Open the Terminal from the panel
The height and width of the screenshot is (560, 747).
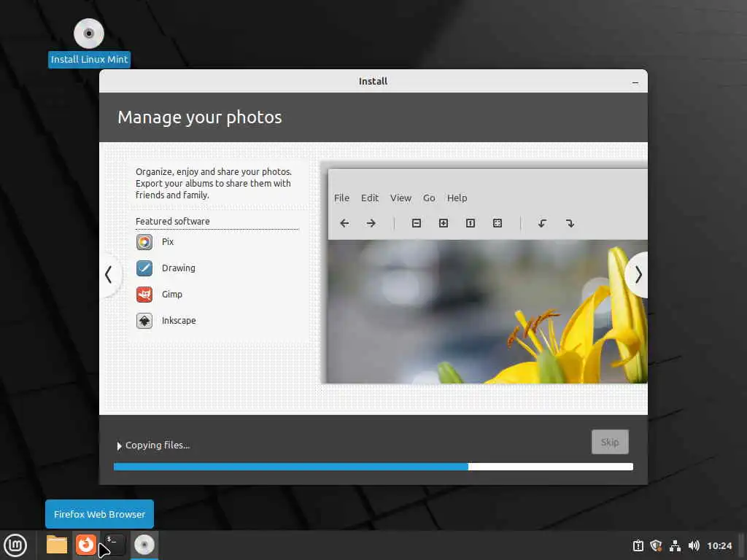[x=115, y=544]
